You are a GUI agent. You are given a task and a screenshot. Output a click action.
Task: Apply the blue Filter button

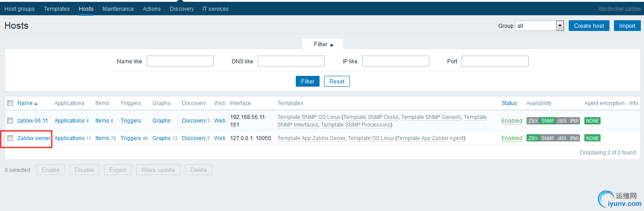click(307, 81)
